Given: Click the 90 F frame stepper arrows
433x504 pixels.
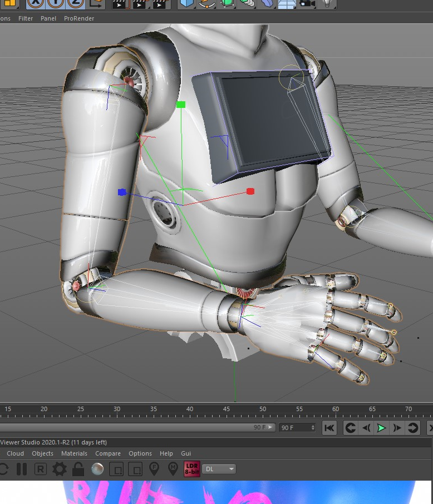Looking at the screenshot, I should pyautogui.click(x=313, y=428).
